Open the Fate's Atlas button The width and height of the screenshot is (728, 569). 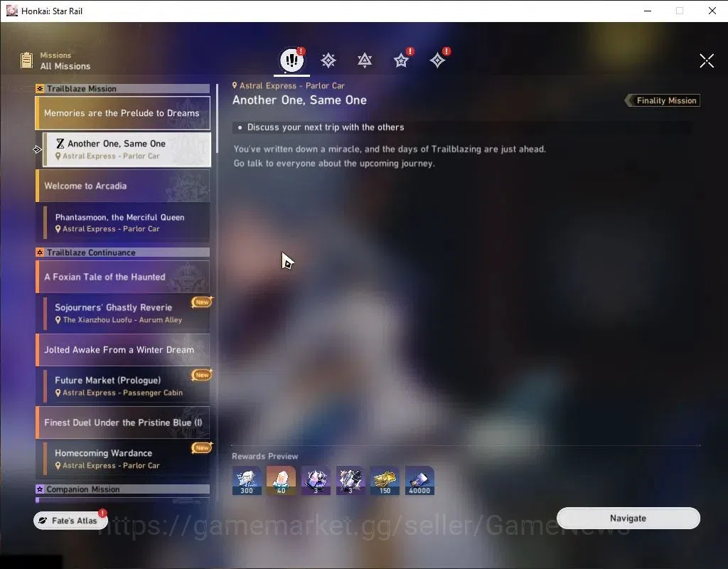tap(70, 521)
